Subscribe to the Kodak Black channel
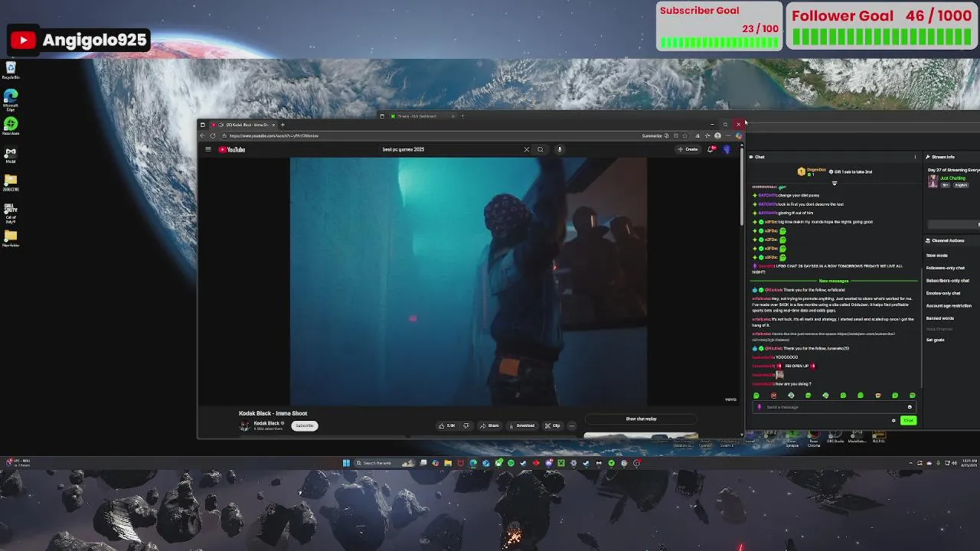 click(x=305, y=425)
